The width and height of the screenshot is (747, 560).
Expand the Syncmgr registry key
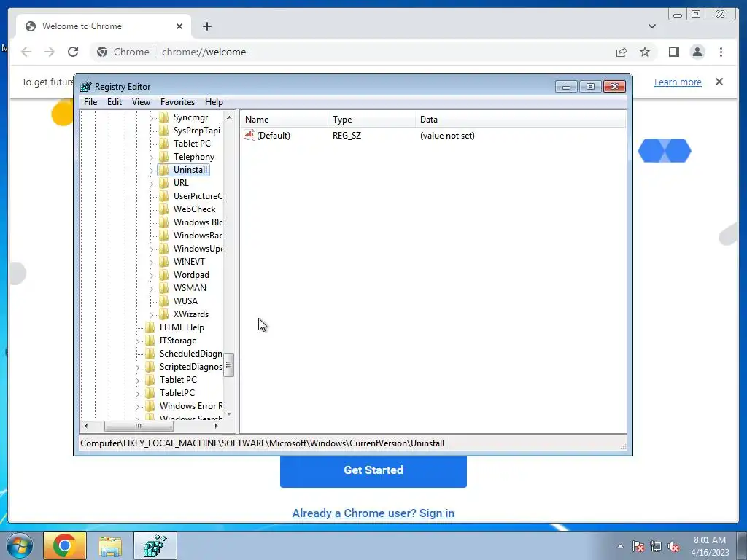click(151, 117)
